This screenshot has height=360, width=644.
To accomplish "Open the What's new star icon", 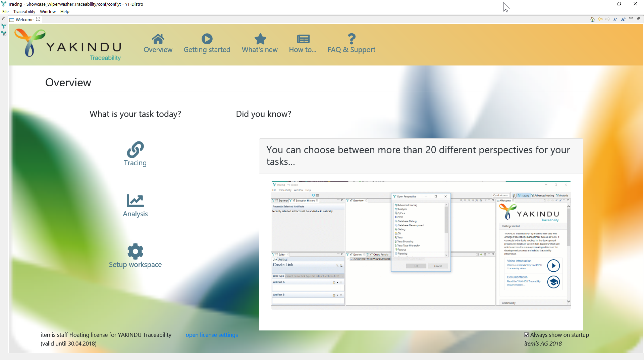I will [260, 39].
